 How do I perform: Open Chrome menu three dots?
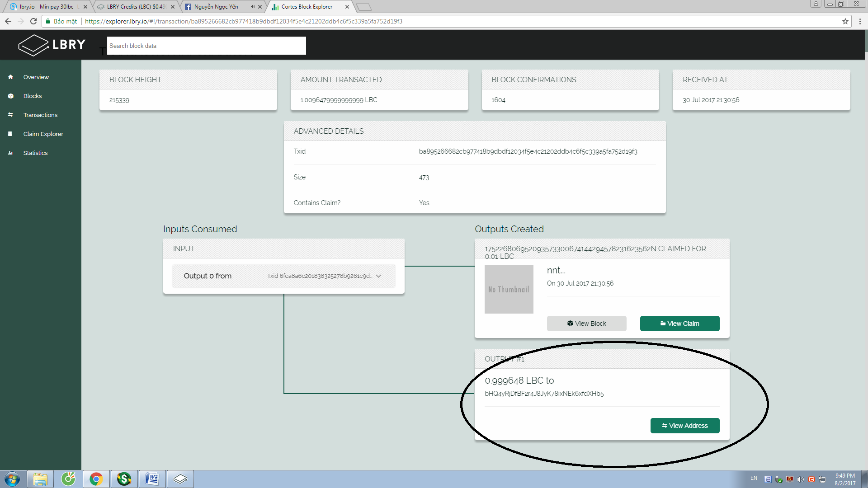(x=860, y=21)
